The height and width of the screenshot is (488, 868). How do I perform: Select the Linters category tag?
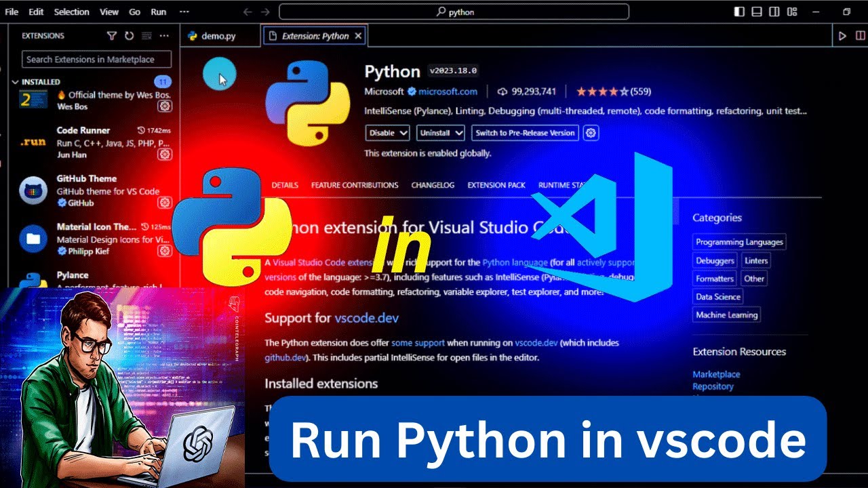[x=756, y=260]
